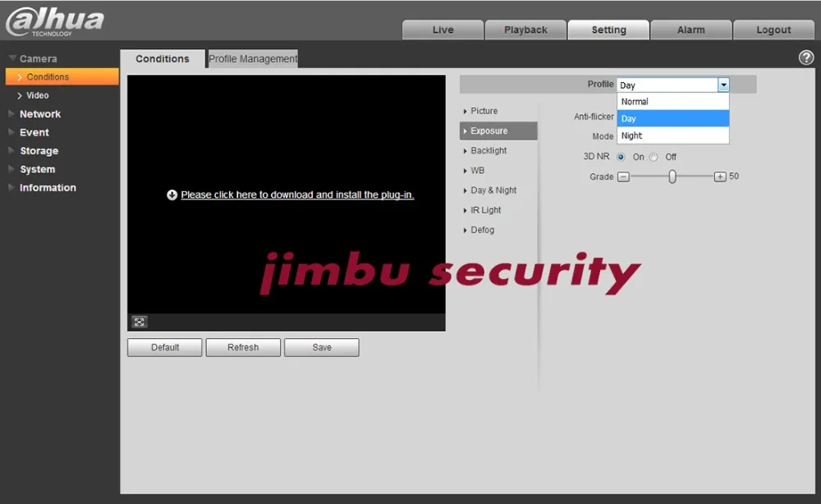Select Conditions in the Camera sidebar
The image size is (821, 504).
coord(62,77)
